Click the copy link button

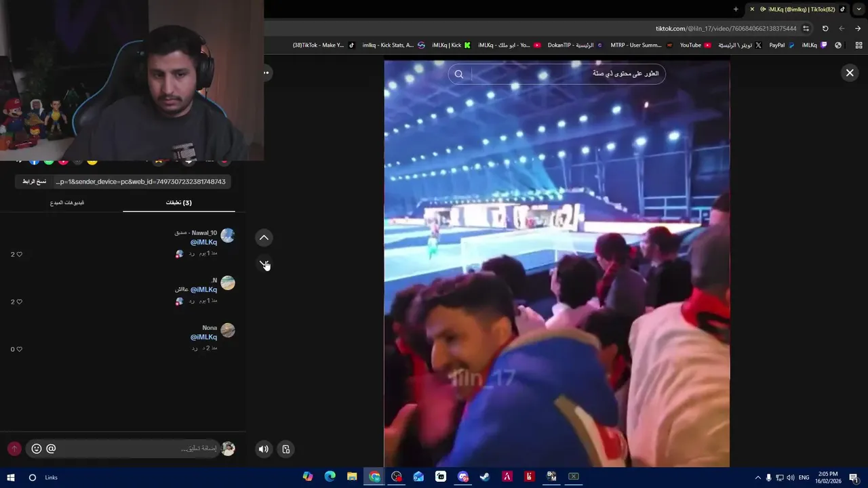click(x=34, y=182)
